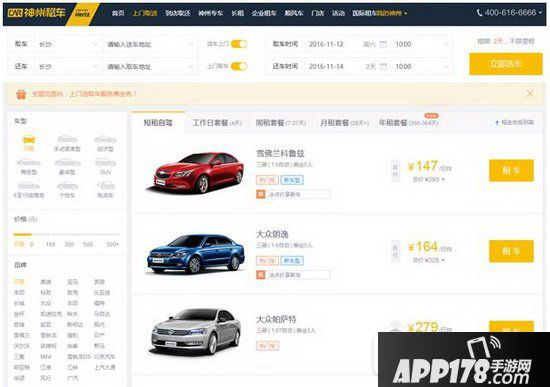Click 租车 for 雪佛兰科鲁兹
This screenshot has height=387, width=550.
coord(511,171)
